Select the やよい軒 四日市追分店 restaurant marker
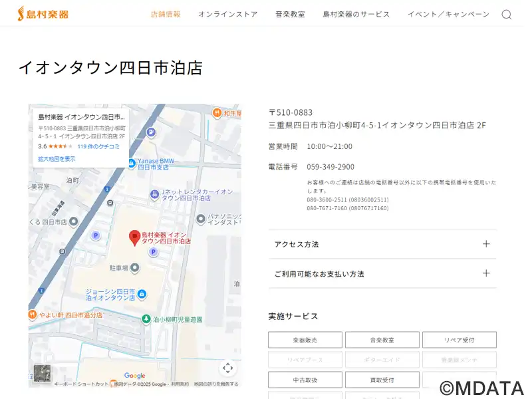532x399 pixels. tap(32, 315)
